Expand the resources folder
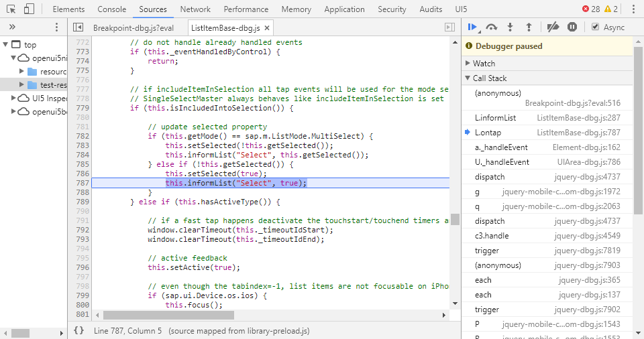The width and height of the screenshot is (644, 339). pyautogui.click(x=21, y=72)
